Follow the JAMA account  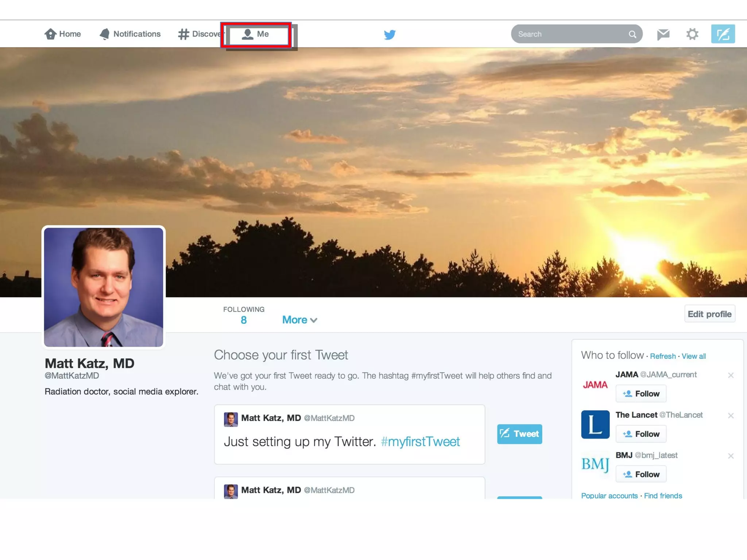(641, 394)
